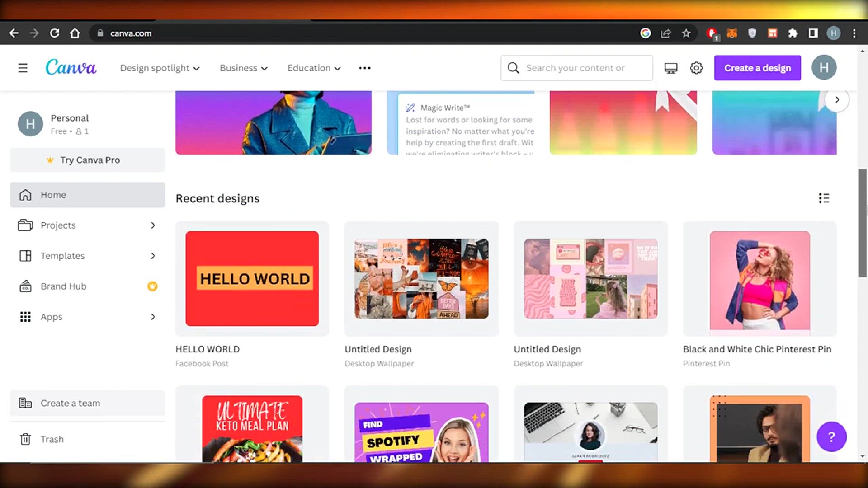This screenshot has width=868, height=488.
Task: Open Chrome profile H avatar
Action: [834, 33]
